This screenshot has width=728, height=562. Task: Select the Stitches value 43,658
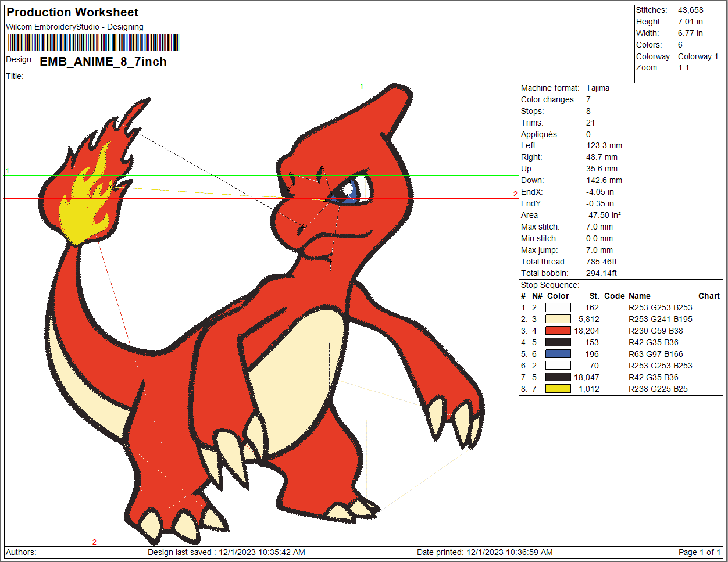(690, 10)
